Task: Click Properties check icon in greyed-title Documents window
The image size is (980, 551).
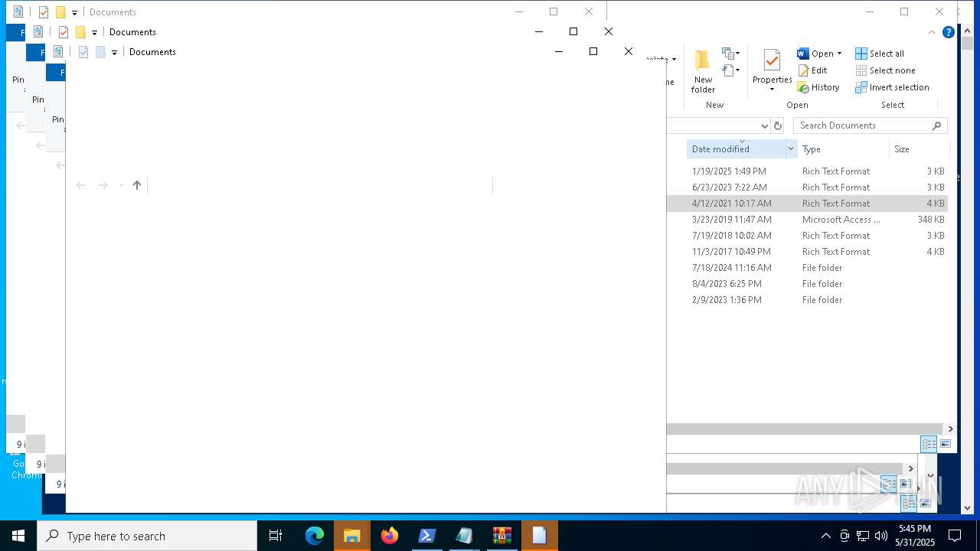Action: click(44, 12)
